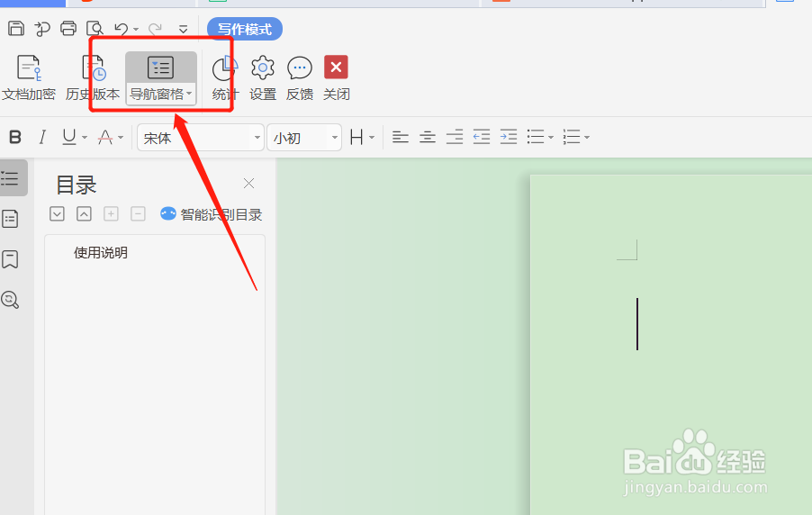Expand quick access toolbar customize arrow
Viewport: 812px width, 515px height.
[183, 29]
